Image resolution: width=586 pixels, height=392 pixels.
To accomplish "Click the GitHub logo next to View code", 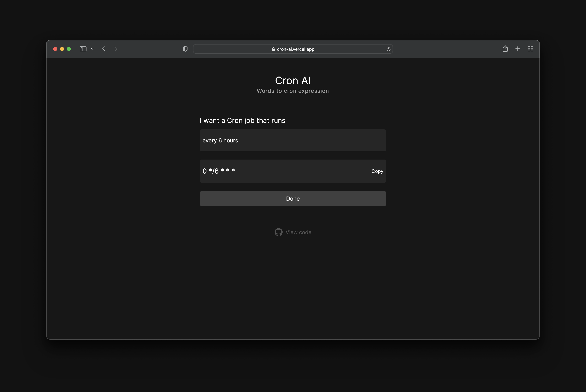I will (x=278, y=232).
